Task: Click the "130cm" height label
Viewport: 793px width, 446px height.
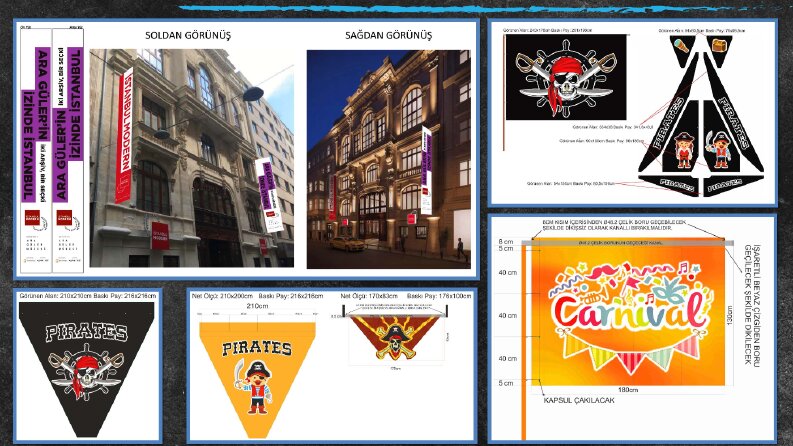Action: (729, 316)
